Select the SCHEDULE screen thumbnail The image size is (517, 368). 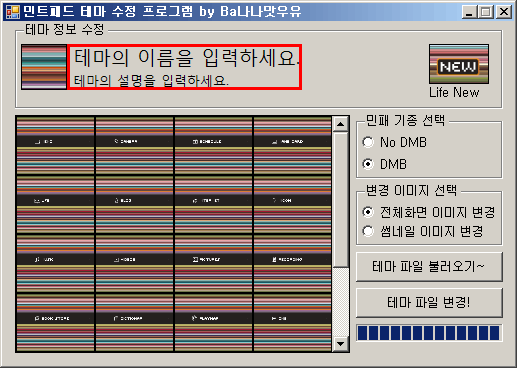point(213,145)
